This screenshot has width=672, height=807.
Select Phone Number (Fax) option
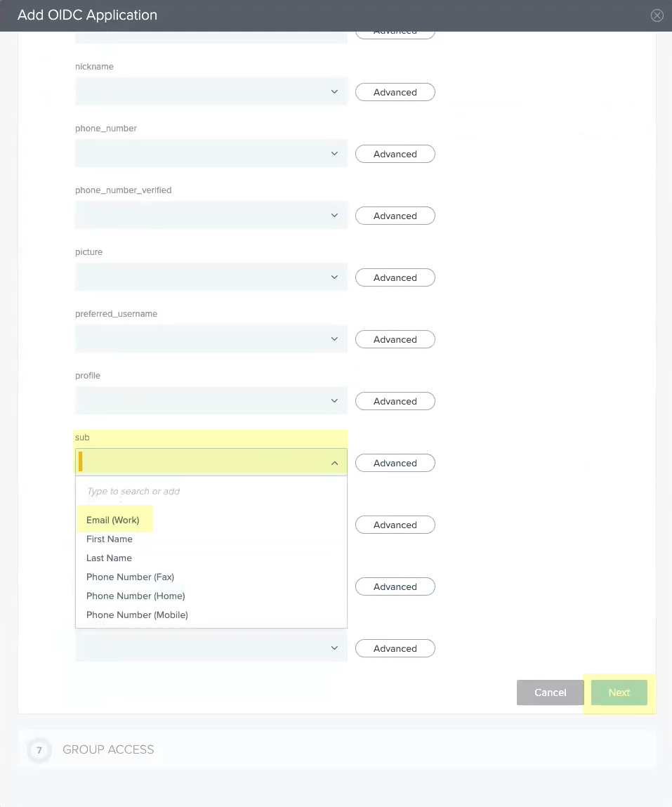tap(130, 577)
